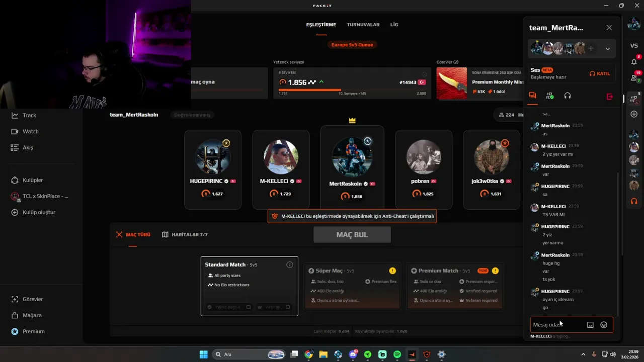Click MAÇ BUL button
This screenshot has width=644, height=362.
pos(352,235)
